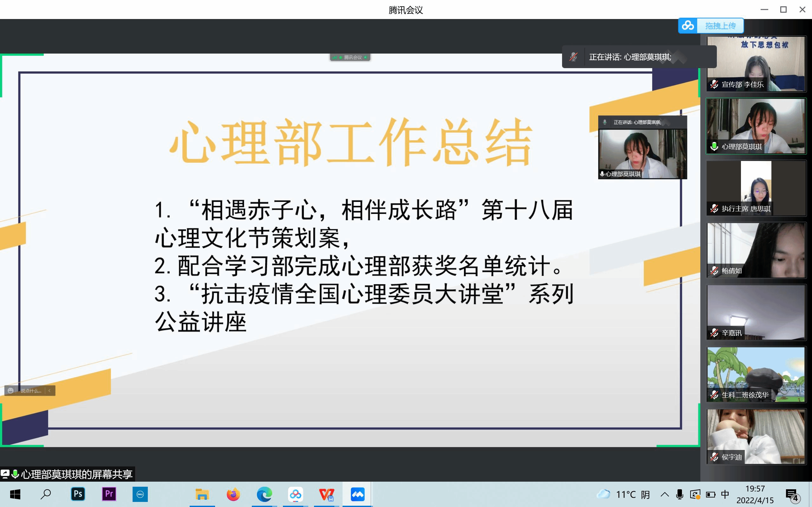Open Premiere Pro from the taskbar
This screenshot has width=812, height=507.
[x=109, y=494]
